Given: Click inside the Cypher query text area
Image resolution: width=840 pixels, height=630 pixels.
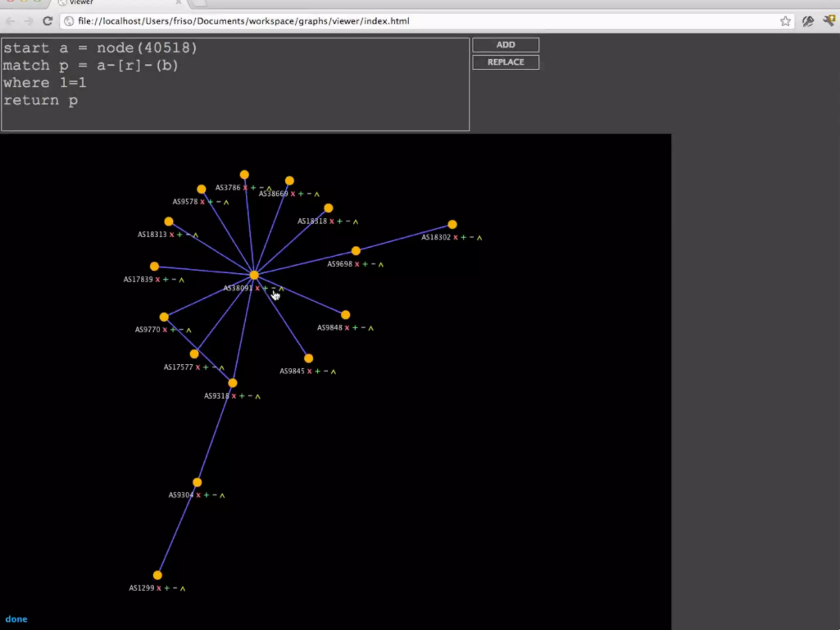Looking at the screenshot, I should pos(235,84).
